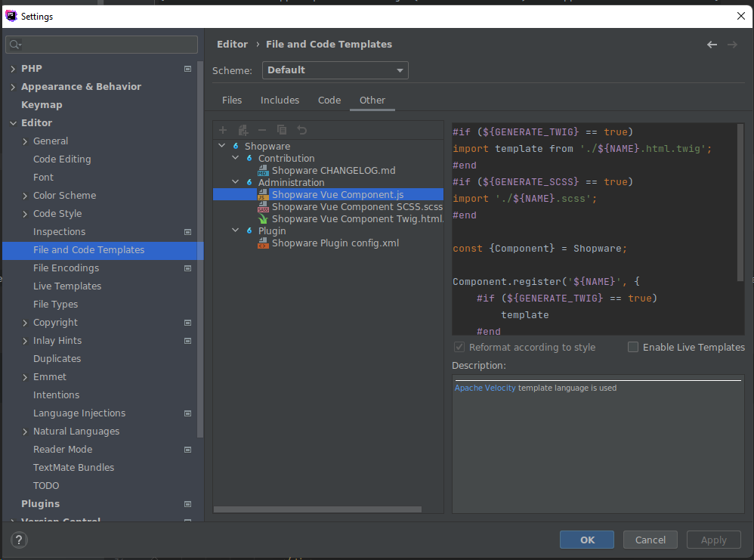Viewport: 754px width, 560px height.
Task: Toggle the Enable Live Templates checkbox
Action: click(x=633, y=347)
